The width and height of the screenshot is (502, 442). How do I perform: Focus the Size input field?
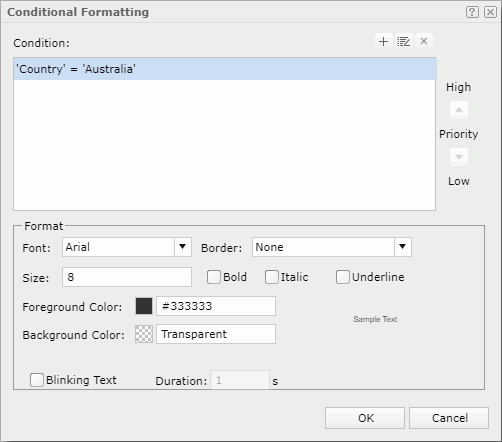point(127,277)
